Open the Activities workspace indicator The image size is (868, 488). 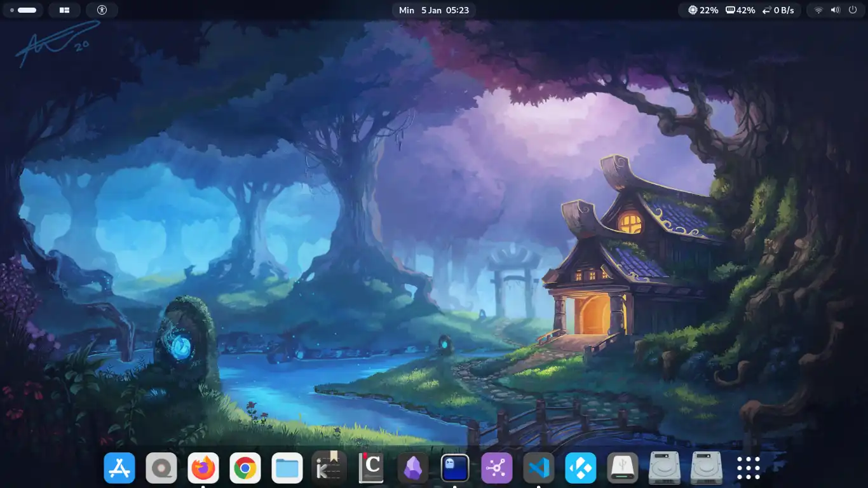point(23,10)
